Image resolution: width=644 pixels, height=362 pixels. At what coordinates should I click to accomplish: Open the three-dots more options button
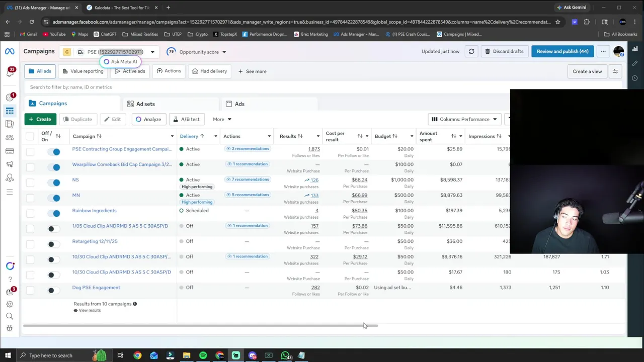click(603, 51)
